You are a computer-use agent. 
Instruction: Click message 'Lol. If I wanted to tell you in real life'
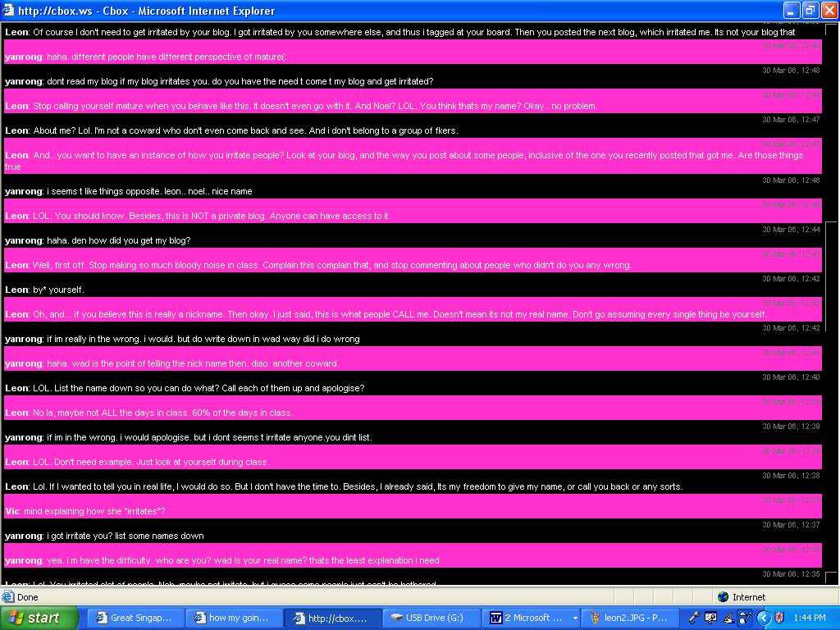[358, 486]
